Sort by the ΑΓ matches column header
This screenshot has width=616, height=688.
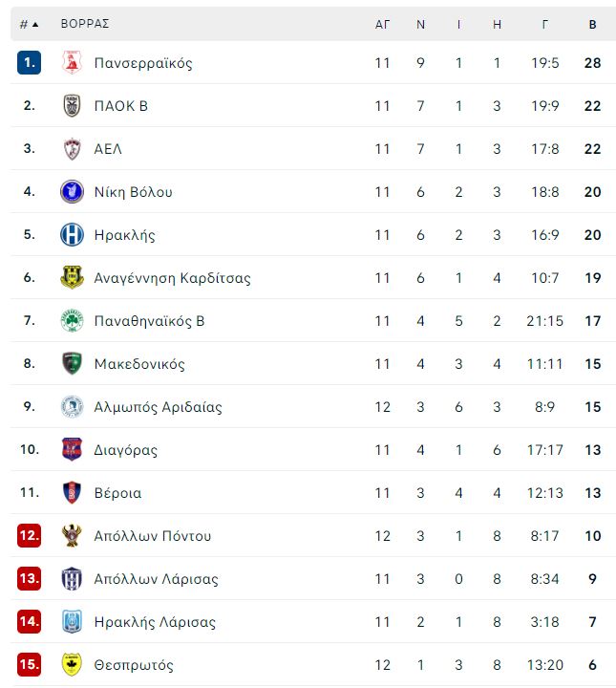382,24
